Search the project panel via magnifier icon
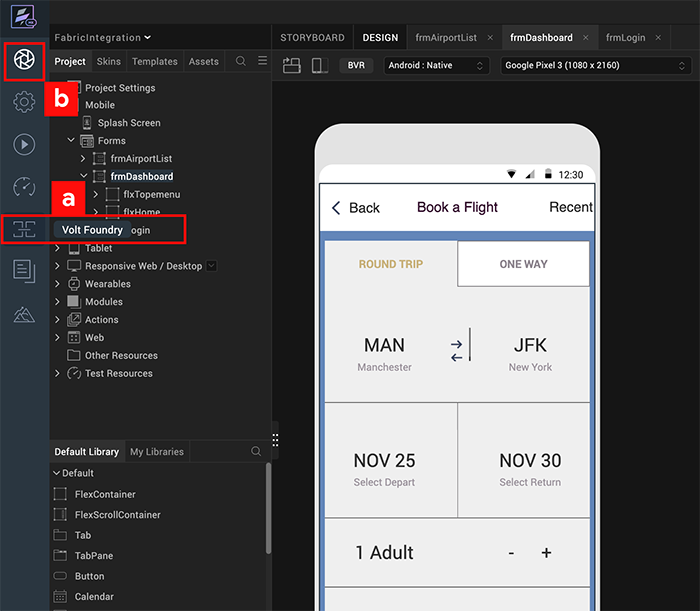This screenshot has height=611, width=700. 240,62
